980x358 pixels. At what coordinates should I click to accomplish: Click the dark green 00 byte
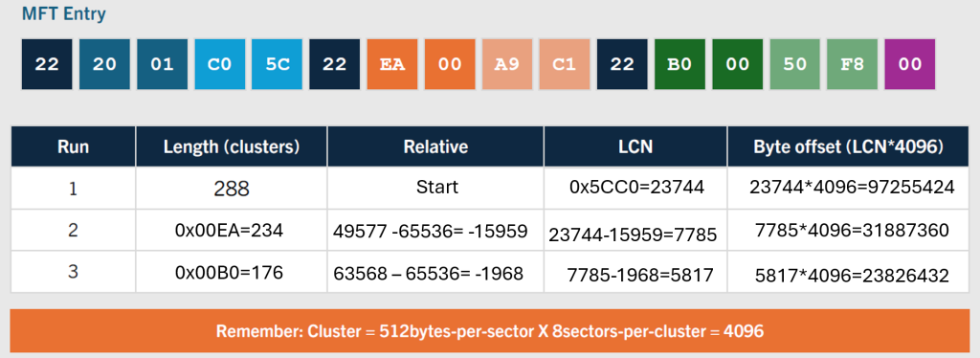tap(737, 64)
